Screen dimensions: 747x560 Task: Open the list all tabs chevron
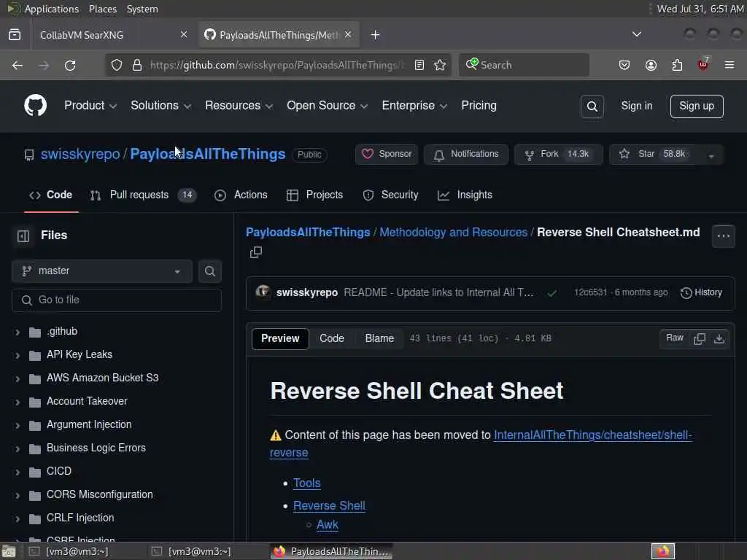tap(636, 34)
